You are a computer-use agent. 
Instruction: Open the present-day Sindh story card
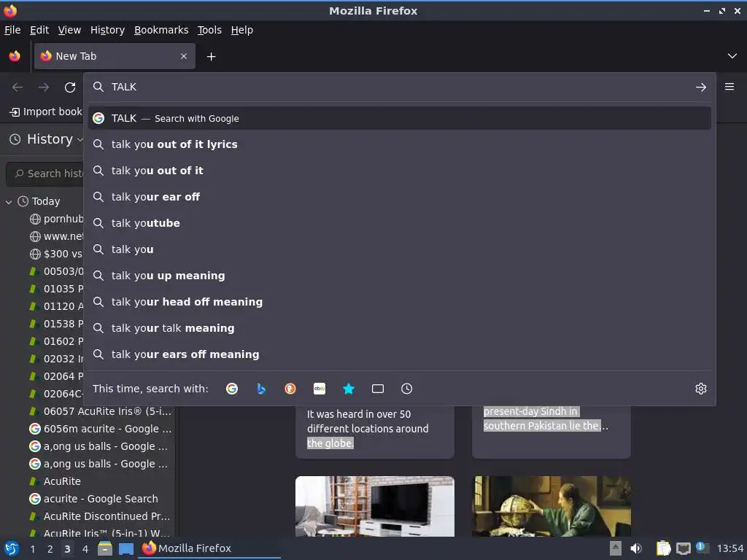pos(551,431)
